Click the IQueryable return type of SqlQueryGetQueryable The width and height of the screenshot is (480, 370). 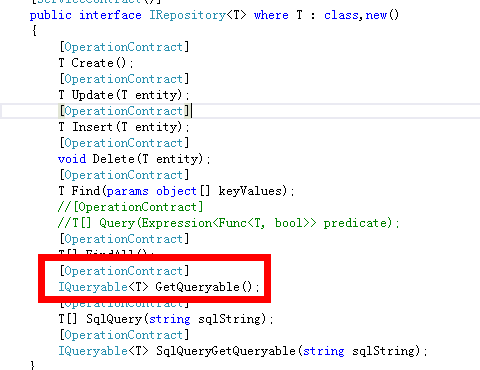pyautogui.click(x=93, y=351)
